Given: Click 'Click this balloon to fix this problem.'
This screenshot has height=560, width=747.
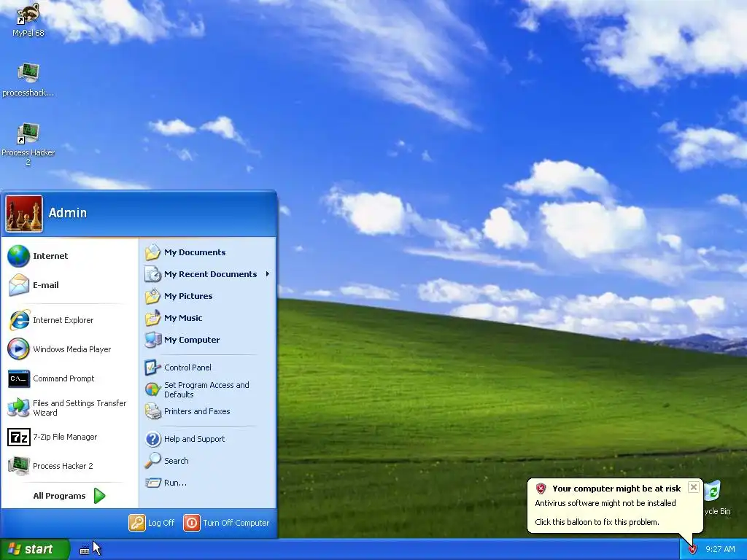Looking at the screenshot, I should 597,522.
